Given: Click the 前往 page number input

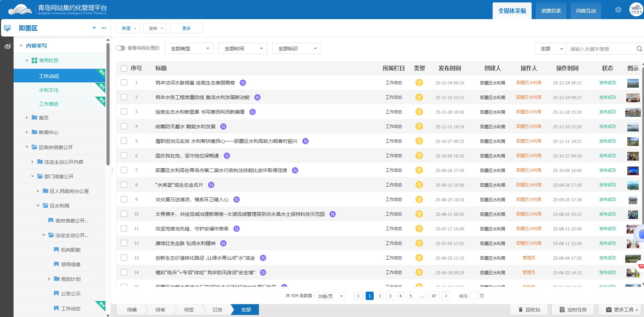Looking at the screenshot, I should click(474, 296).
